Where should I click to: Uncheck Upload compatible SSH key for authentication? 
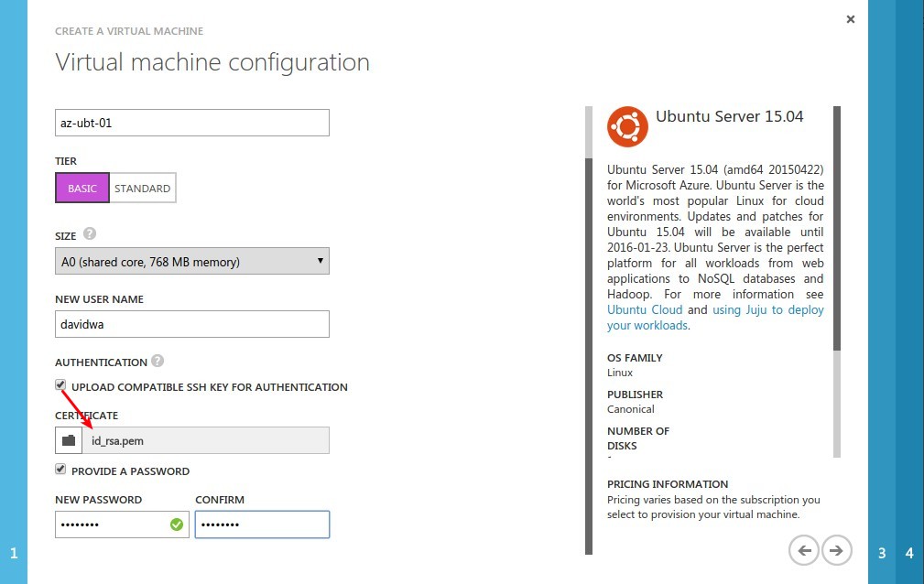point(60,385)
